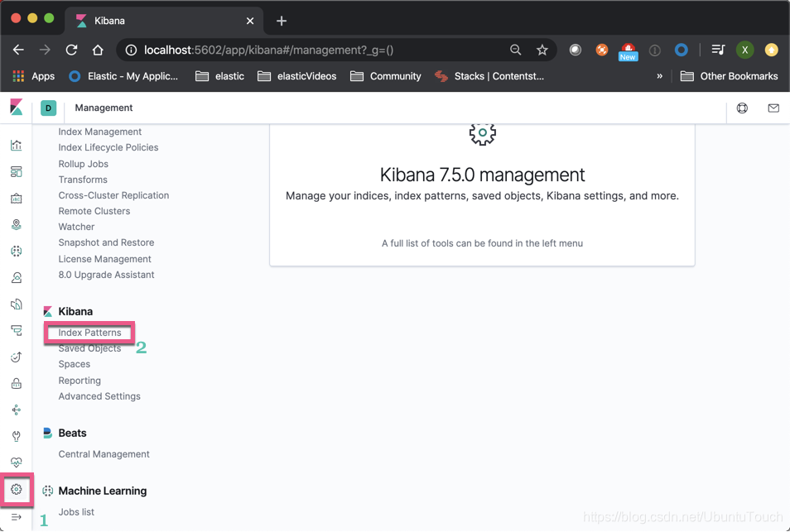Viewport: 790px width, 532px height.
Task: Open the Kibana help life-buoy icon
Action: click(742, 108)
